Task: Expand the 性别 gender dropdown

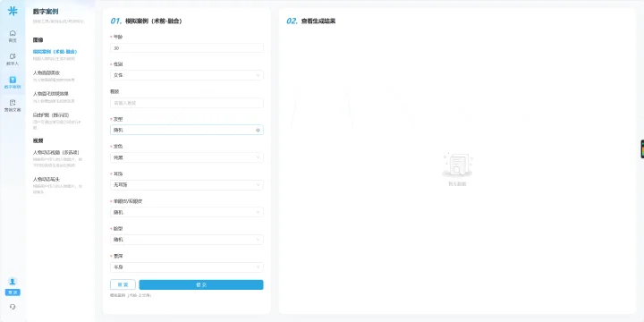Action: 187,75
